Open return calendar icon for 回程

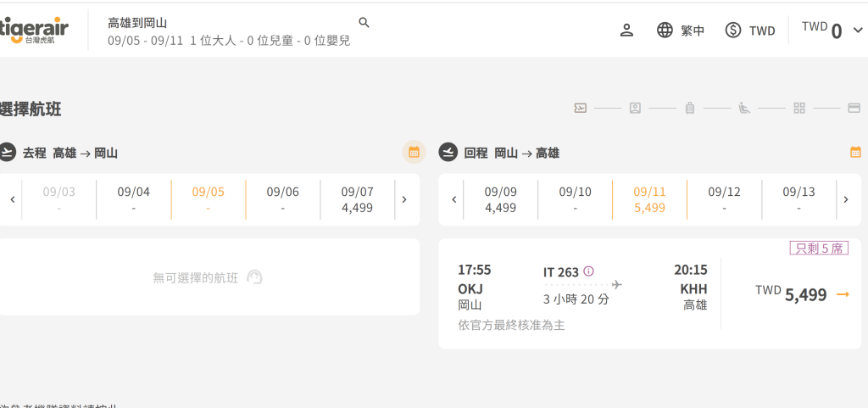click(855, 152)
